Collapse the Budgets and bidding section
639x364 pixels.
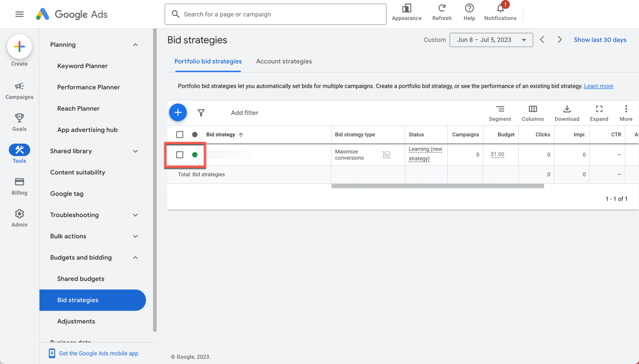135,258
